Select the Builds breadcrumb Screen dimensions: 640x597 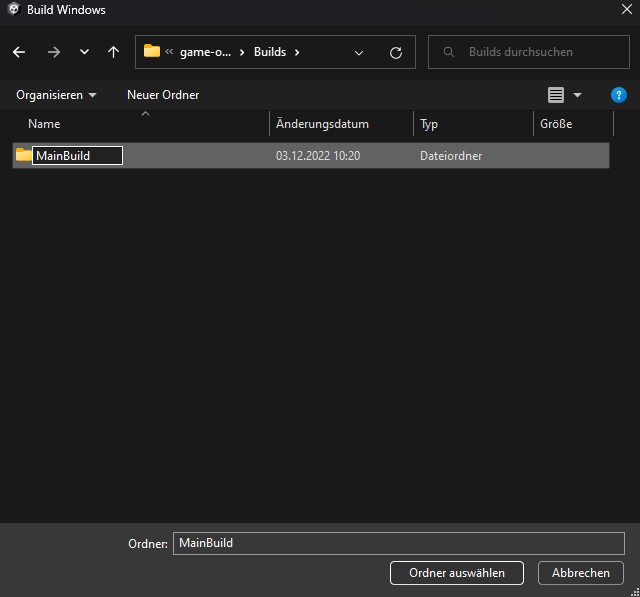point(270,52)
